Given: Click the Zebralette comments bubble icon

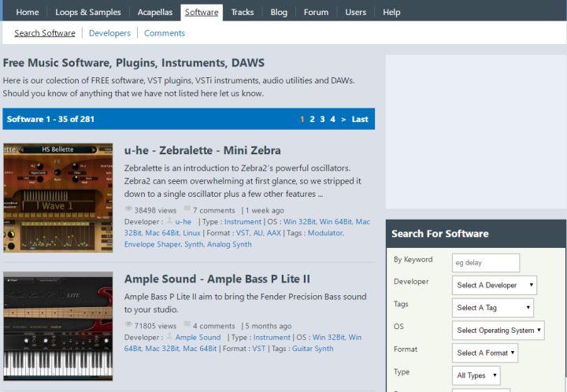Looking at the screenshot, I should coord(187,210).
